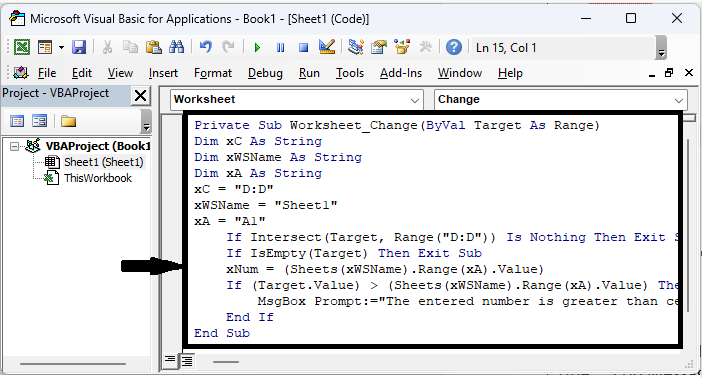Select VBAProject (Book1) in project tree
The width and height of the screenshot is (702, 378).
(98, 146)
